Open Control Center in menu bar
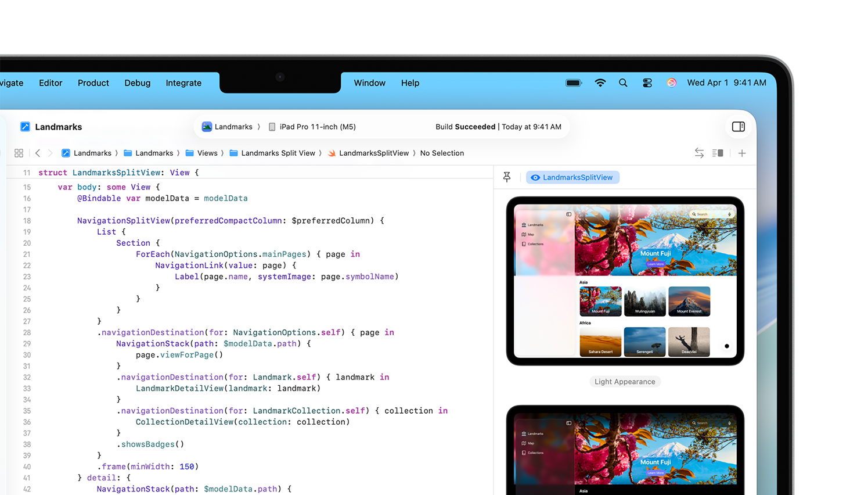The width and height of the screenshot is (868, 495). [647, 83]
